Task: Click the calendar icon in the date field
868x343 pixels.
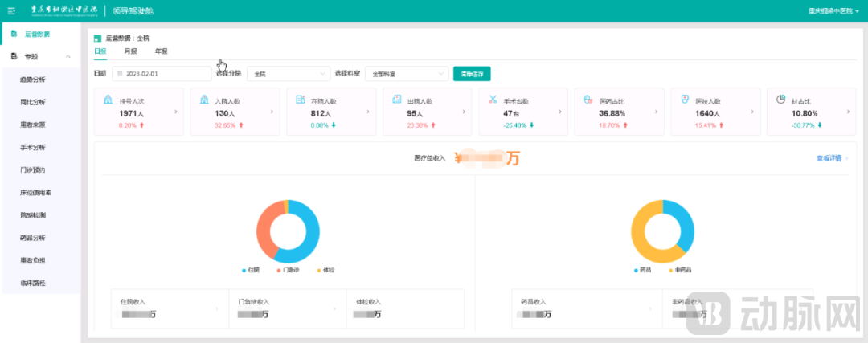Action: tap(120, 74)
